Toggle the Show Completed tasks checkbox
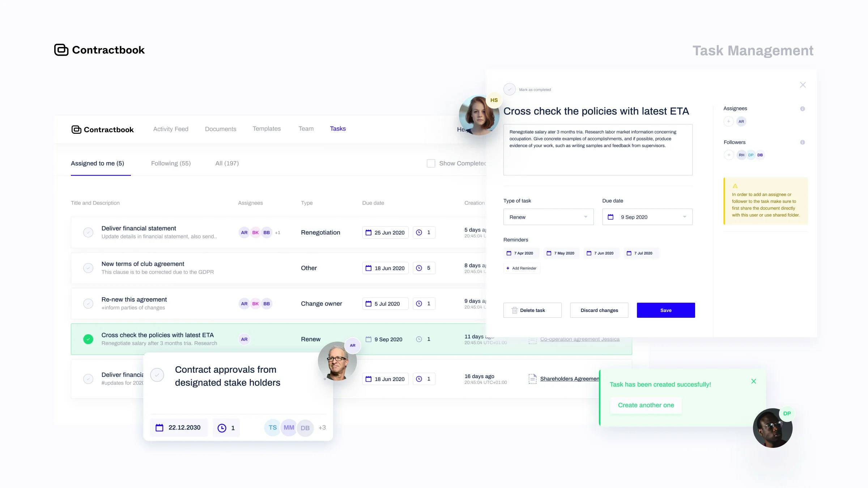Viewport: 868px width, 488px height. 431,163
